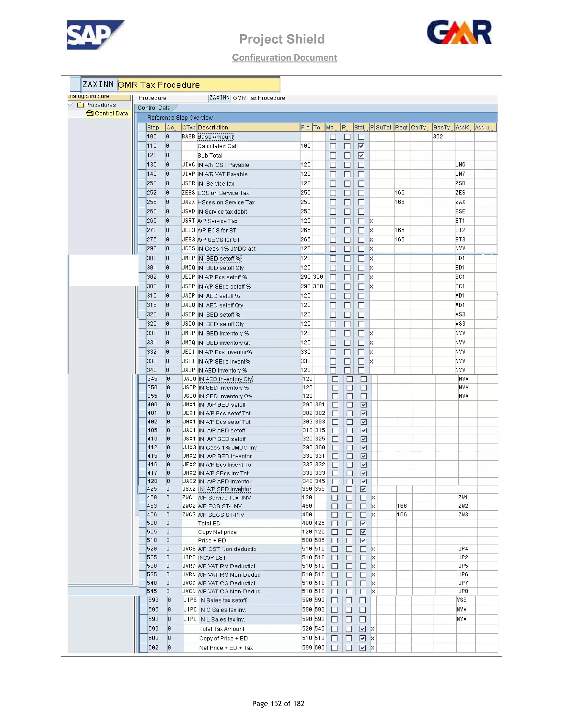Viewport: 563px width, 728px height.
Task: Click the ZSR account key cell
Action: (464, 183)
